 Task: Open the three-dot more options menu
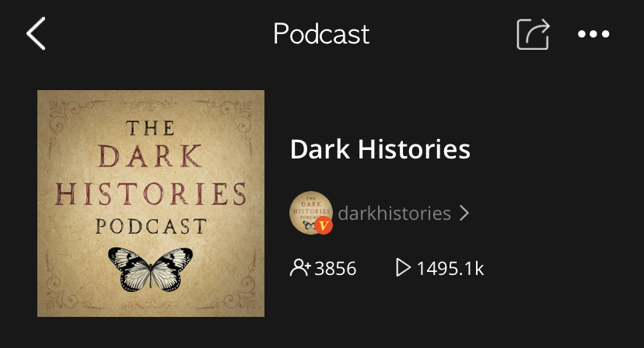tap(593, 34)
